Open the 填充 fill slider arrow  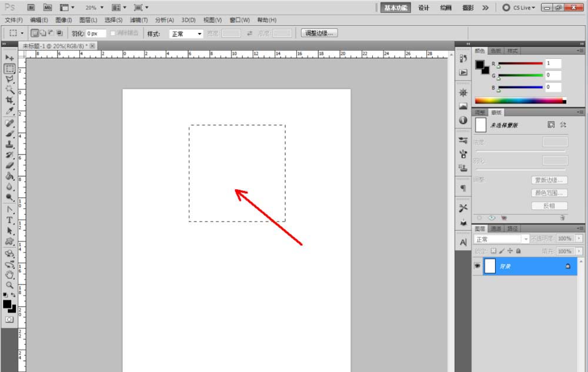579,251
